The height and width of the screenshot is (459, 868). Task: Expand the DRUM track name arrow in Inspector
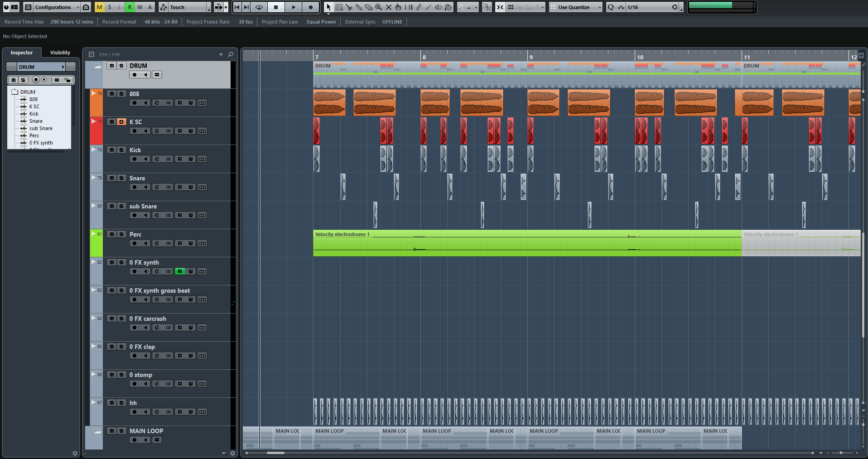(x=63, y=67)
